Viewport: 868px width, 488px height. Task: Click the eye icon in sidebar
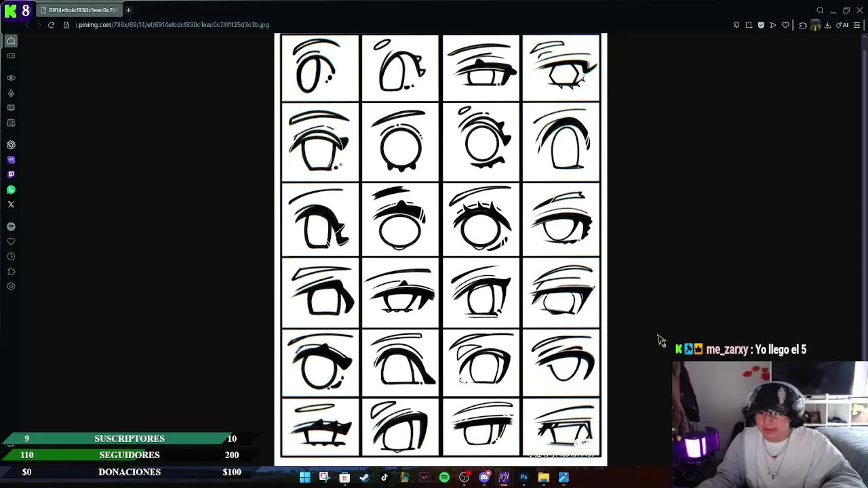11,78
